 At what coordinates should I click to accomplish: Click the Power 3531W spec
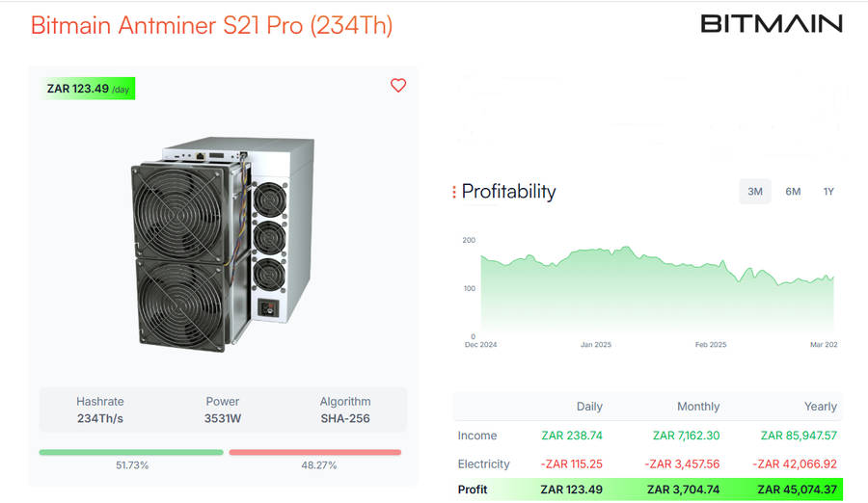tap(223, 410)
